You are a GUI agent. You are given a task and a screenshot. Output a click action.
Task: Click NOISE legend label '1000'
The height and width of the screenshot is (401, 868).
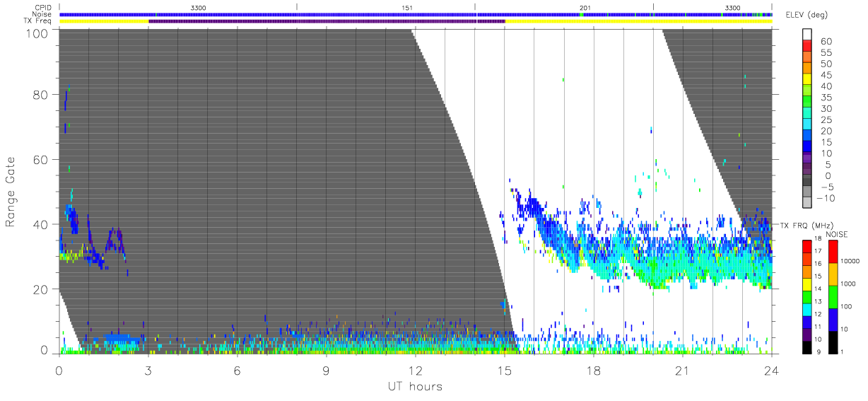(x=848, y=284)
